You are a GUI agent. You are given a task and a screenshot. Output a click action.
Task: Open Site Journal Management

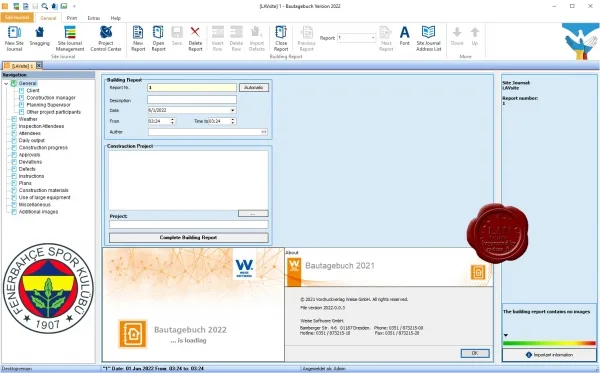tap(70, 33)
